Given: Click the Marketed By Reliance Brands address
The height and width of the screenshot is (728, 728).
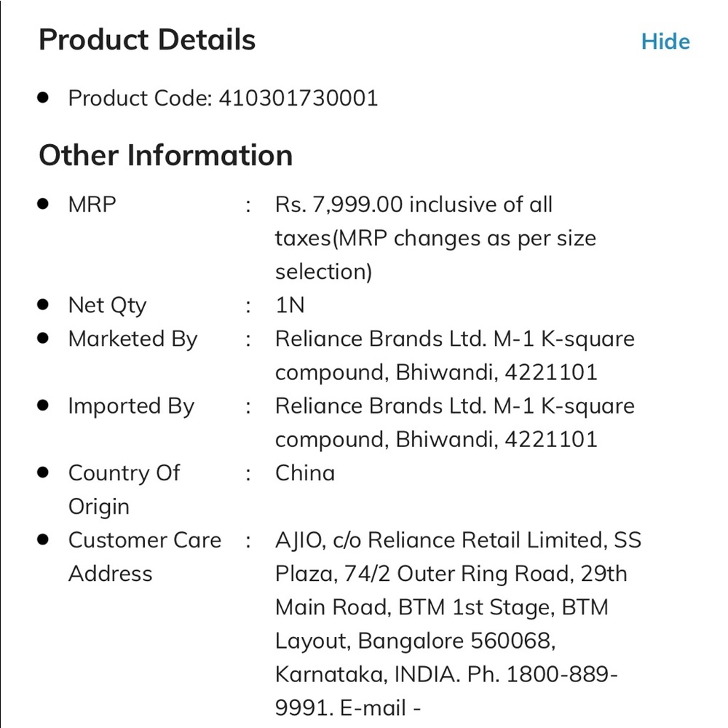Looking at the screenshot, I should [454, 356].
